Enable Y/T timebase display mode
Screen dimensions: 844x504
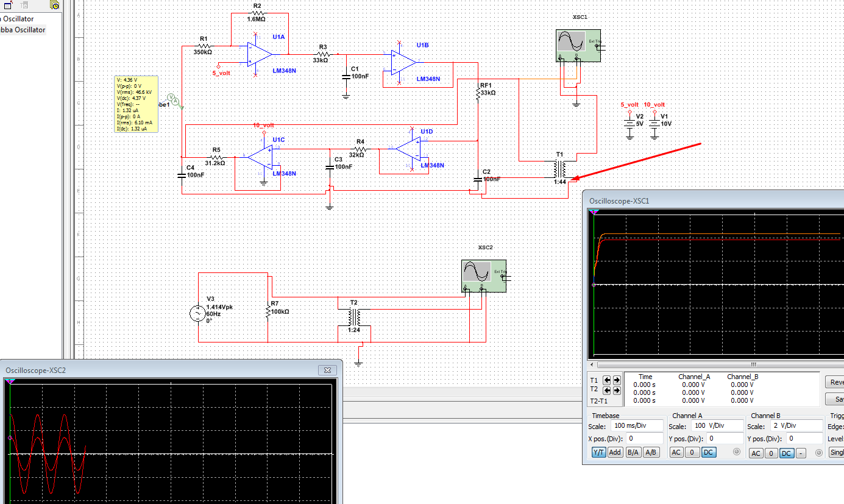(x=599, y=452)
